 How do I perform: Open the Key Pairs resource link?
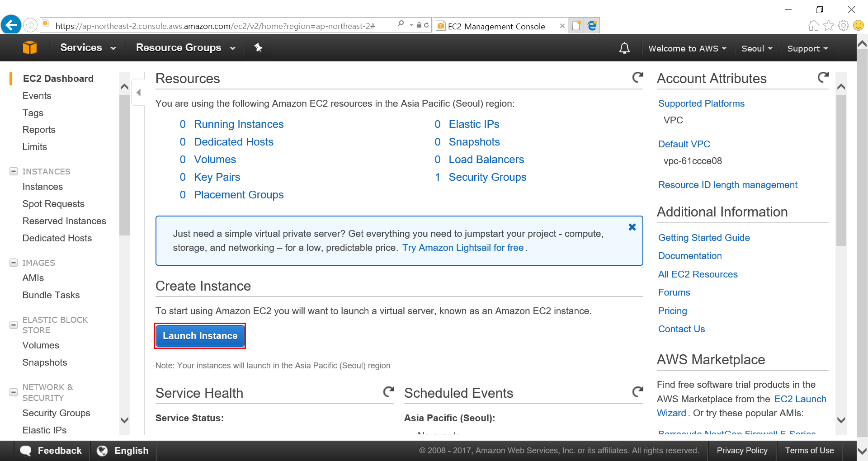(217, 177)
